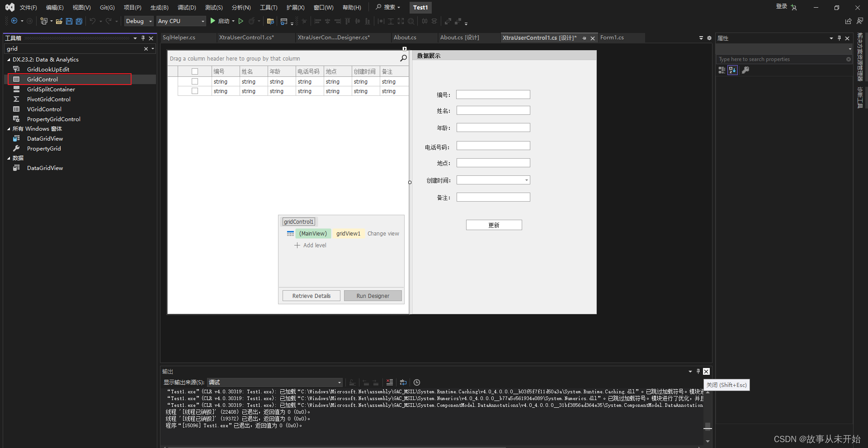Click the 姓名 input field
Viewport: 868px width, 448px height.
pos(493,110)
